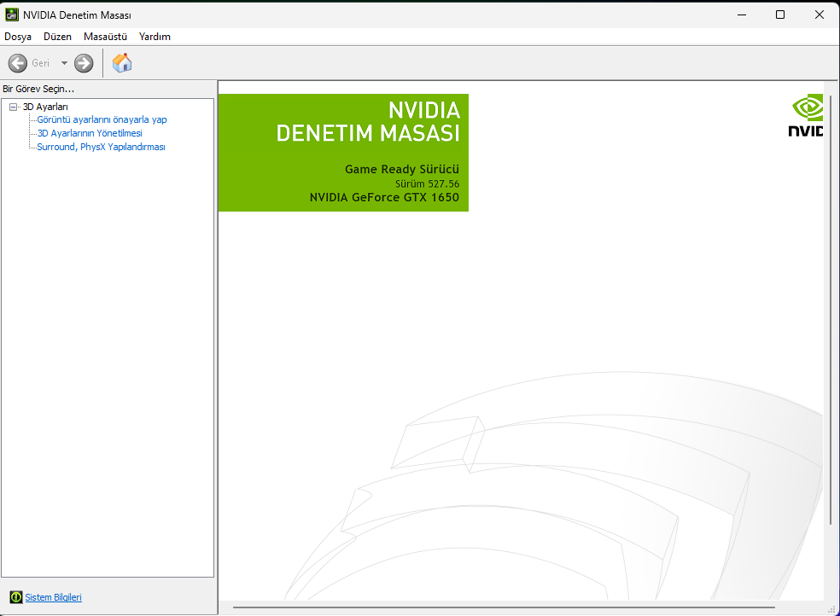Image resolution: width=840 pixels, height=616 pixels.
Task: Open the Masaüstü menu
Action: point(105,37)
